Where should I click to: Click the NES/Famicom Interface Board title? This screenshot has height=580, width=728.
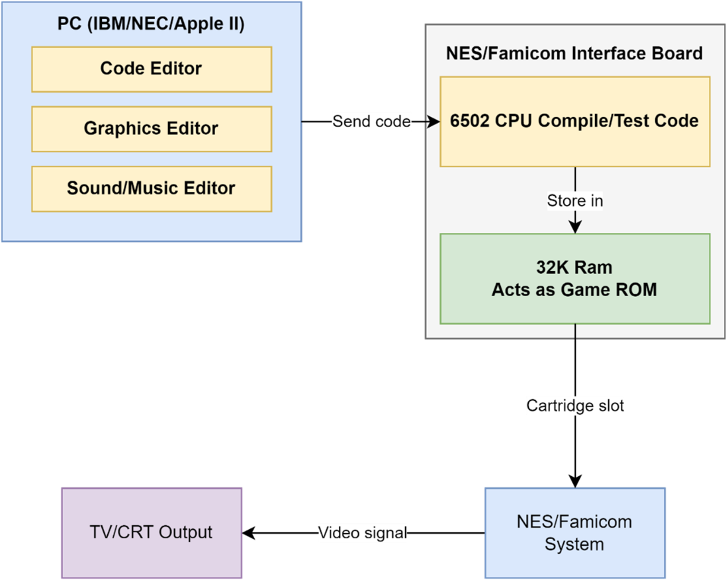pyautogui.click(x=574, y=53)
